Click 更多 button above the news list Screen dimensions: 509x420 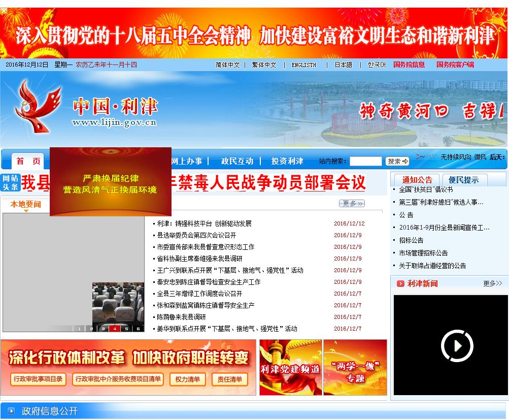tap(352, 203)
